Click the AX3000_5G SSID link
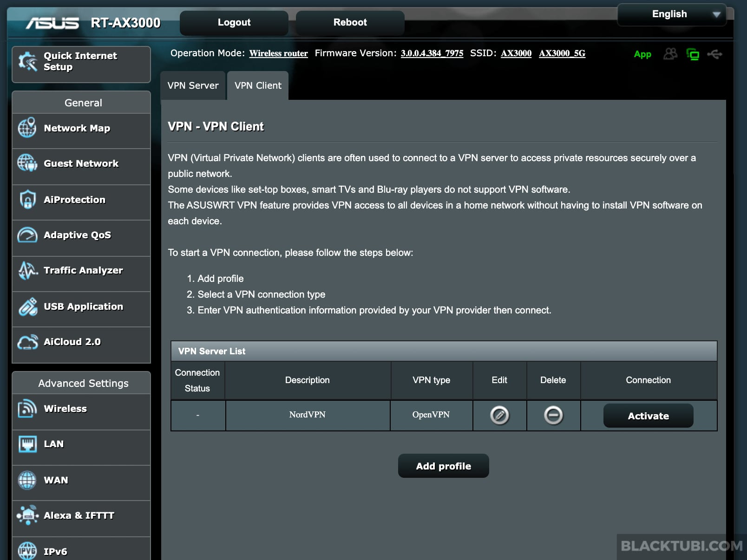 tap(562, 53)
